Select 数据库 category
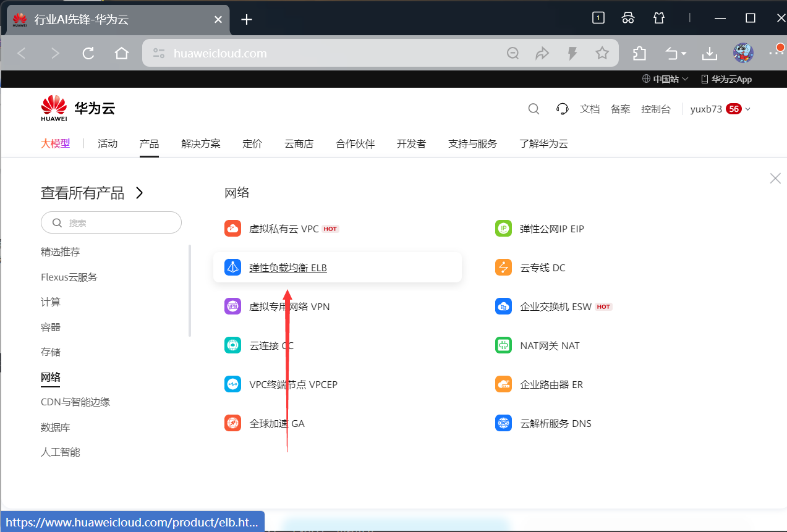Screen dimensions: 787x532 [56, 427]
